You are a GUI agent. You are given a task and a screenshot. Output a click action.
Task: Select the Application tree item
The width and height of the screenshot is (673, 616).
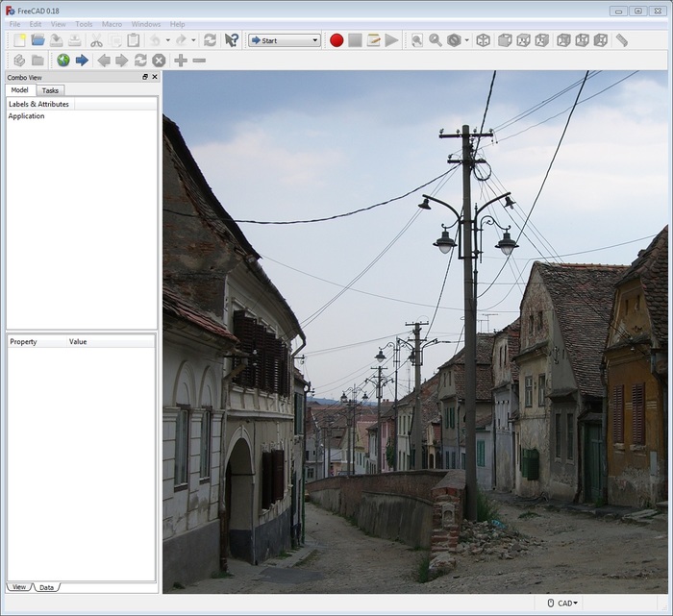point(27,116)
